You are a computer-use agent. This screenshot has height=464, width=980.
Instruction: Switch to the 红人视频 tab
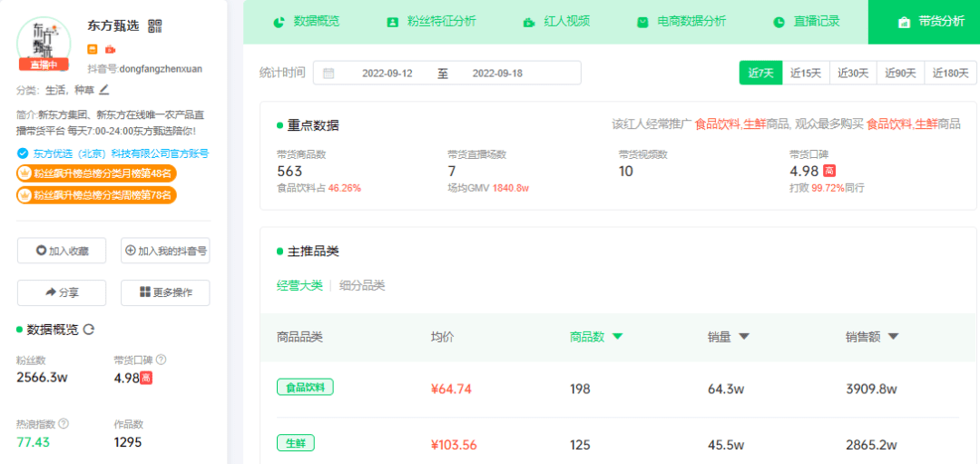pos(556,22)
